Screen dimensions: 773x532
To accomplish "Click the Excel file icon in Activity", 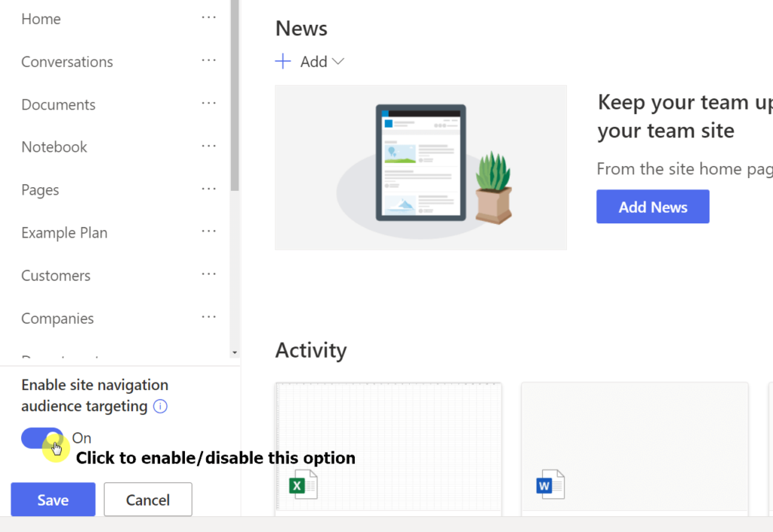I will (303, 484).
